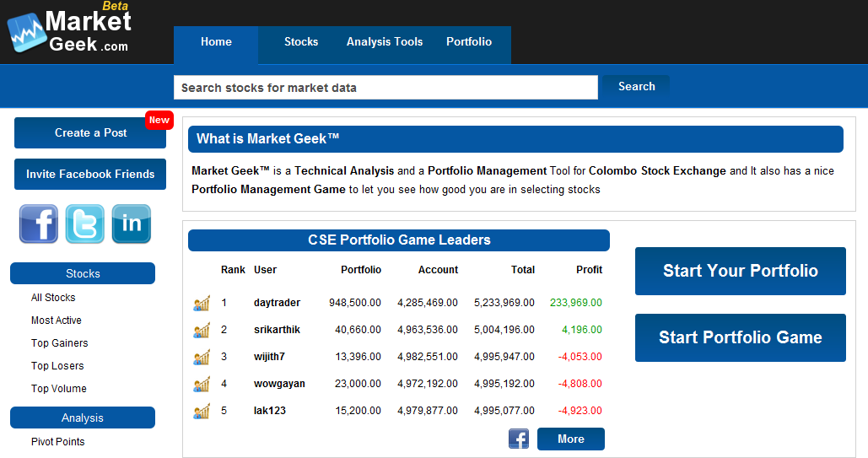Open the Top Gainers link

(60, 342)
